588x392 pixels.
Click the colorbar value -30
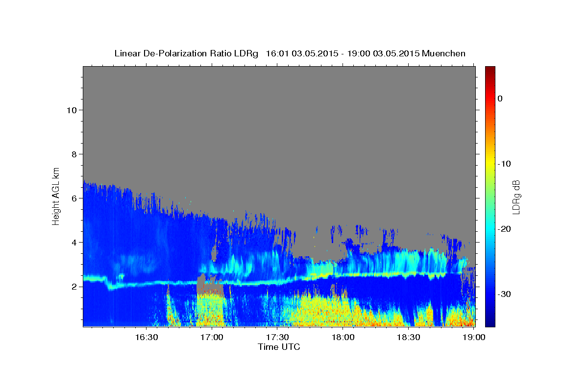click(504, 294)
